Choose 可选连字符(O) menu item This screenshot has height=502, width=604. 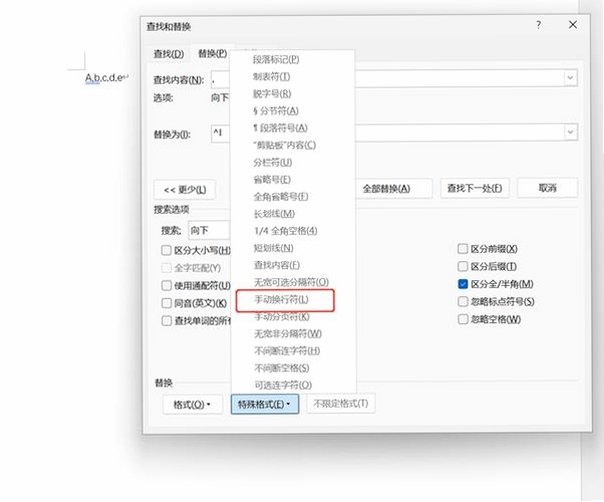pos(293,385)
